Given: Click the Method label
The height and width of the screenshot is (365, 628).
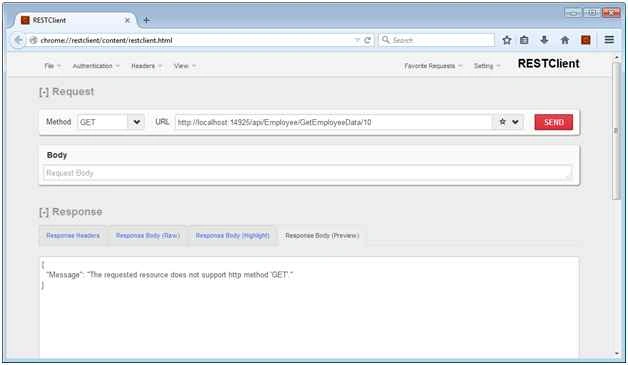Looking at the screenshot, I should [58, 122].
